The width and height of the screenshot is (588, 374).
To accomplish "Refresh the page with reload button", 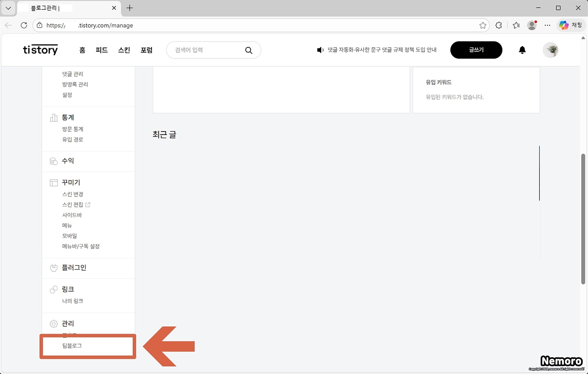I will click(x=24, y=25).
